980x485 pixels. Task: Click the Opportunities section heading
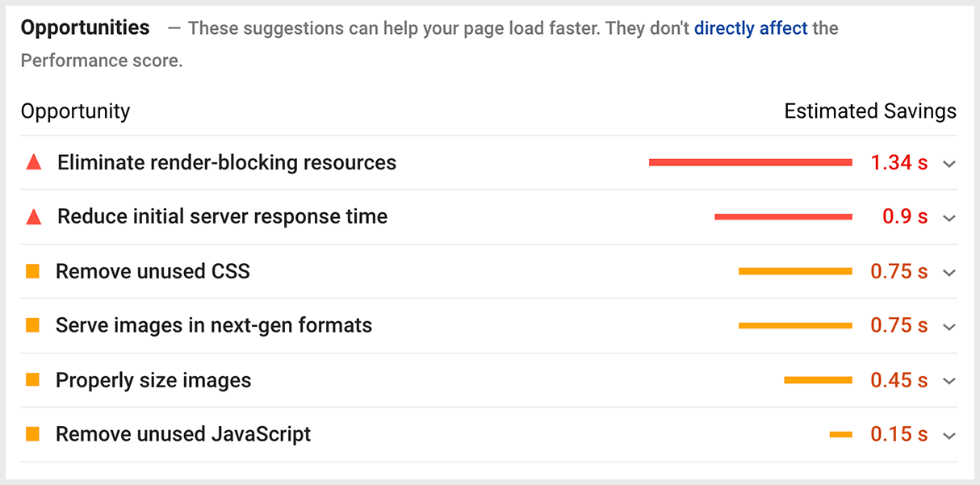[x=84, y=27]
